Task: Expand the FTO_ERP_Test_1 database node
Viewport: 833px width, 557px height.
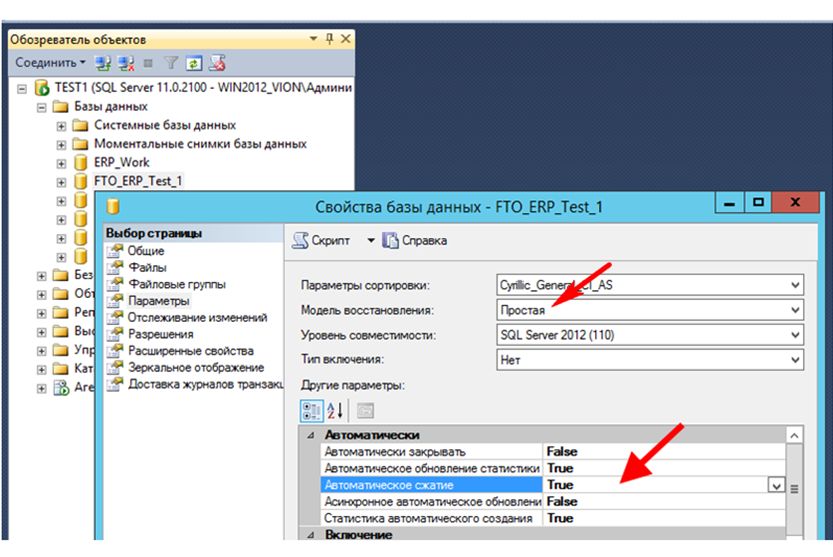Action: pos(61,182)
